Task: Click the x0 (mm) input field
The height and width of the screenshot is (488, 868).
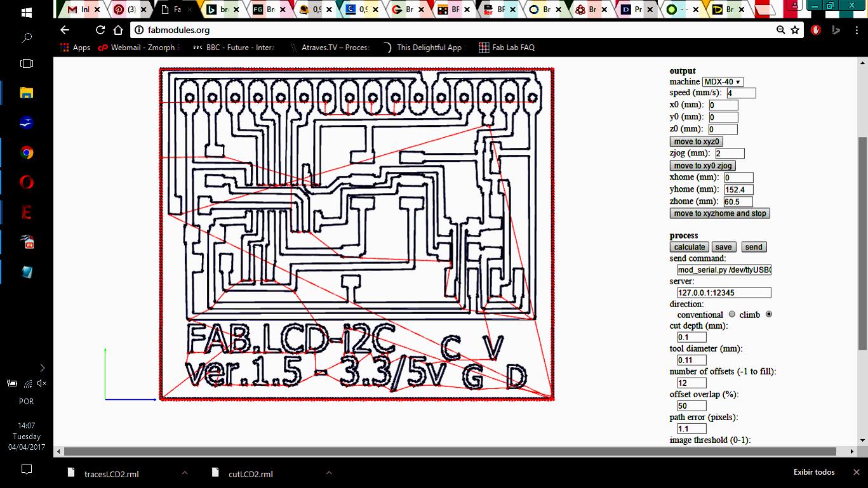Action: tap(723, 105)
